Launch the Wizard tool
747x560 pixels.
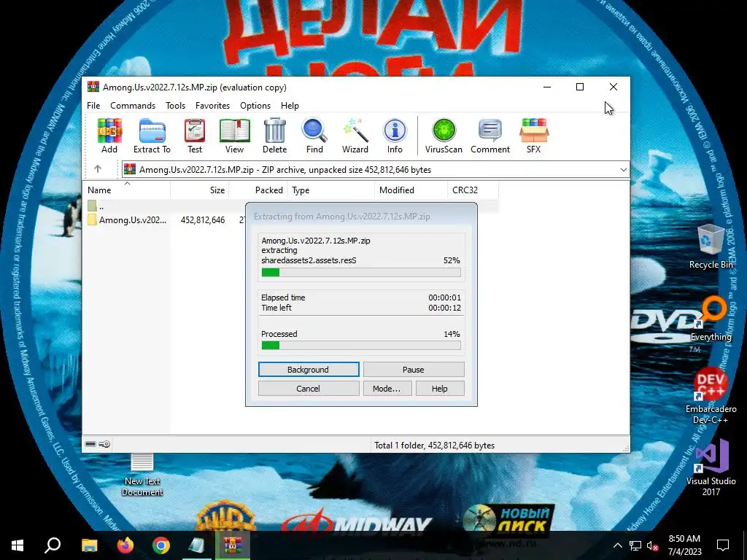(355, 135)
